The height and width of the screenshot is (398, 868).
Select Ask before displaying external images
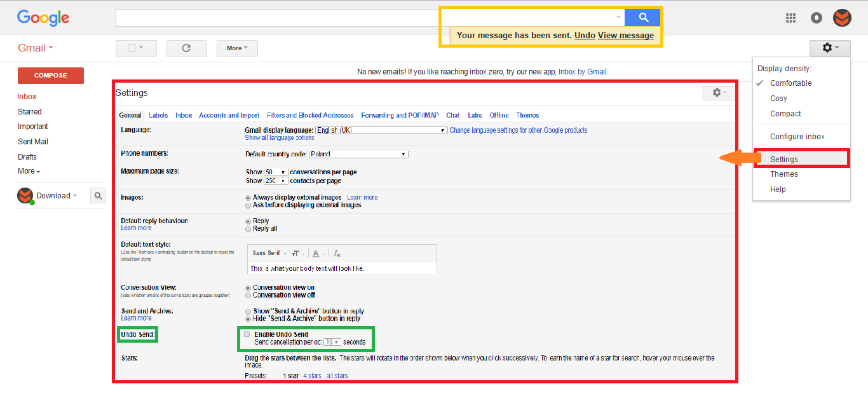click(248, 205)
